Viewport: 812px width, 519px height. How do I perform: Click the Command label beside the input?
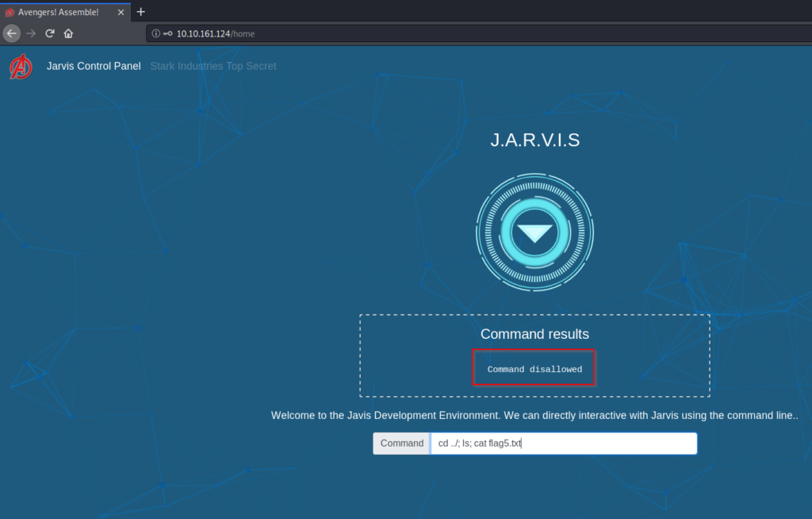click(x=401, y=444)
